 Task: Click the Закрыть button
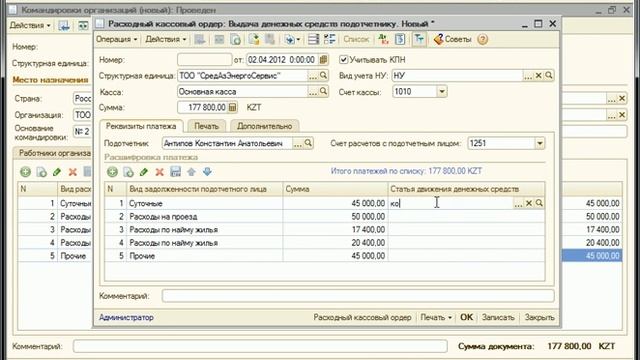point(539,317)
